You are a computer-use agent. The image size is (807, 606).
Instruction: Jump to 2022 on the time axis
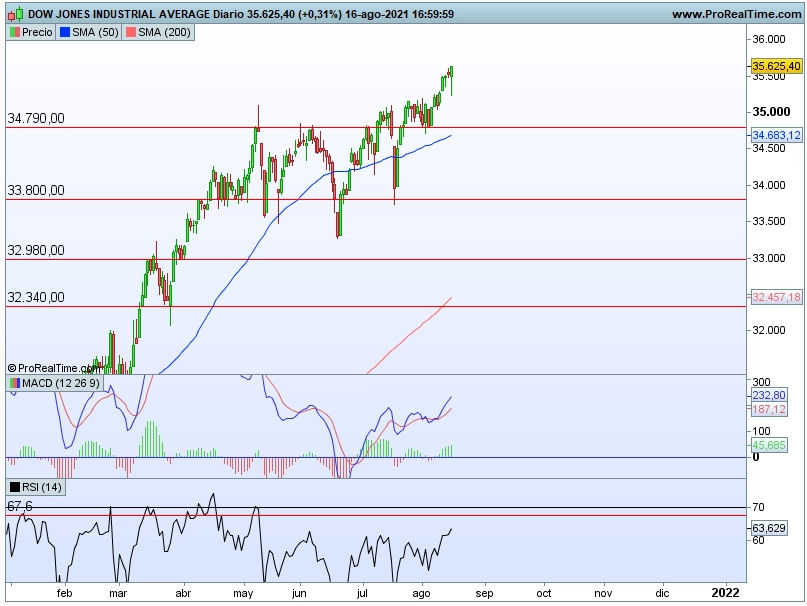[726, 593]
